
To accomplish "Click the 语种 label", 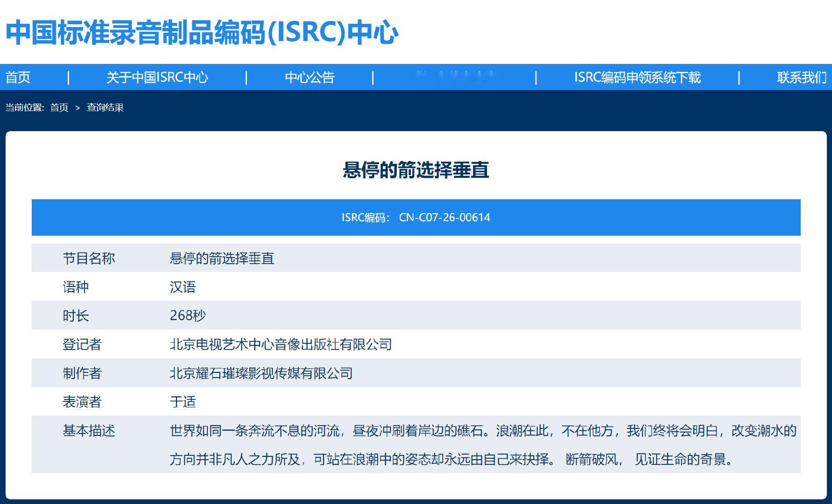I will [x=76, y=287].
